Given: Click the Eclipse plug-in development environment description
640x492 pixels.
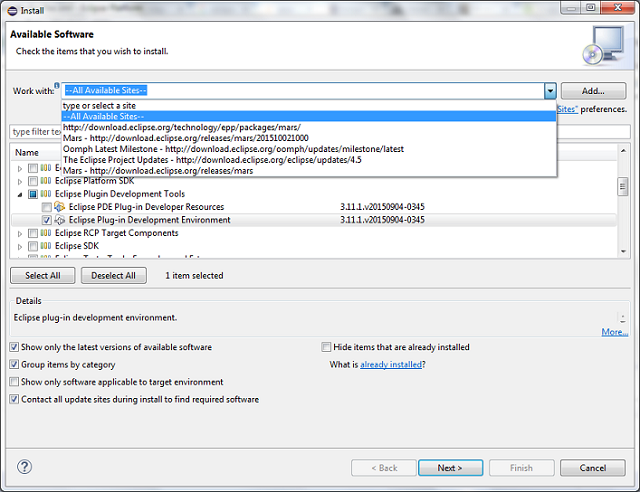Looking at the screenshot, I should 95,318.
